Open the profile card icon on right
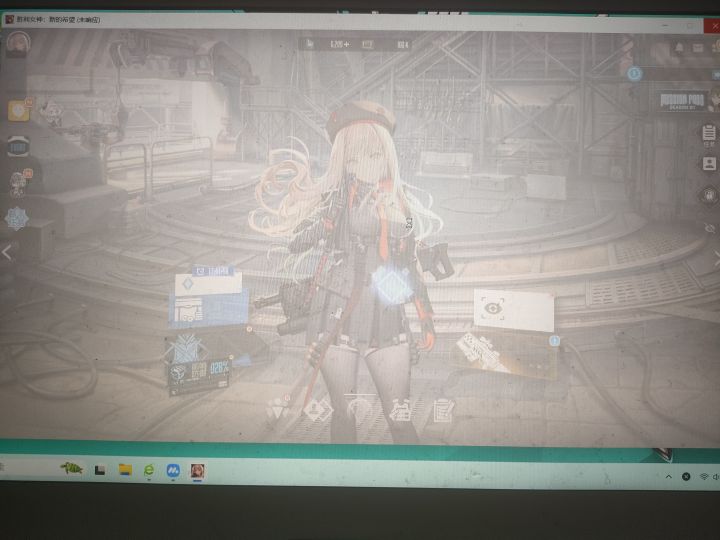 click(x=709, y=163)
